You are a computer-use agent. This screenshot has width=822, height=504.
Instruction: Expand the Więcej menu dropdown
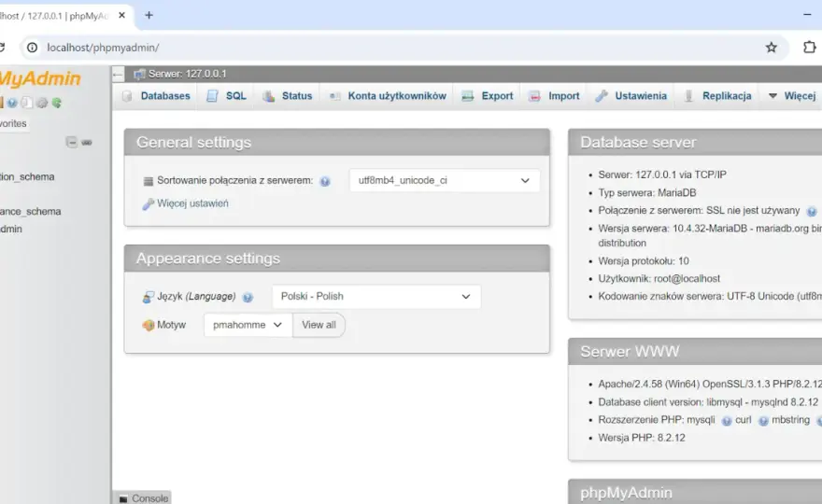[x=792, y=96]
